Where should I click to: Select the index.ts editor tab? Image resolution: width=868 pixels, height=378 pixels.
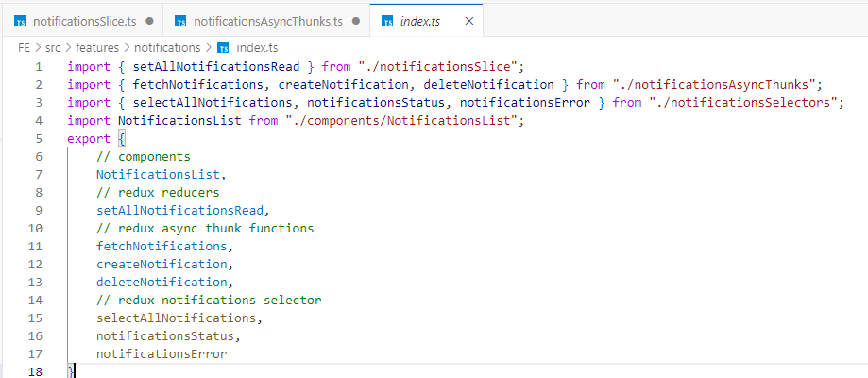(x=420, y=21)
